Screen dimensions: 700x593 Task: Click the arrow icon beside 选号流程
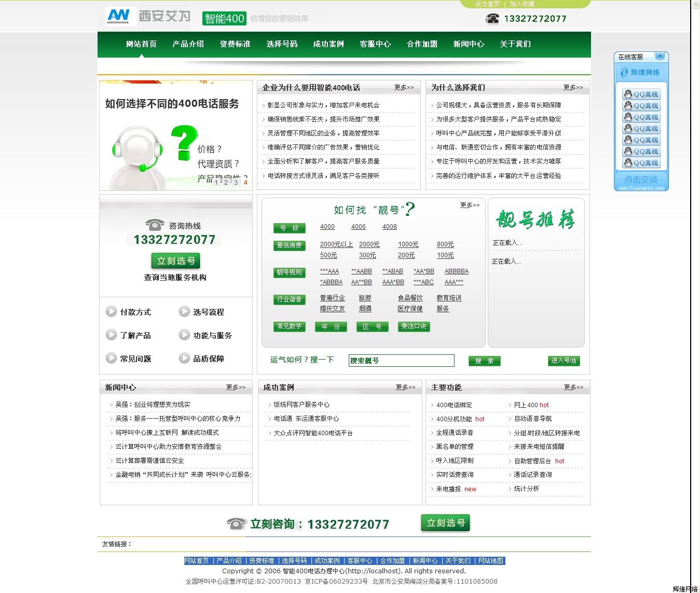(184, 311)
